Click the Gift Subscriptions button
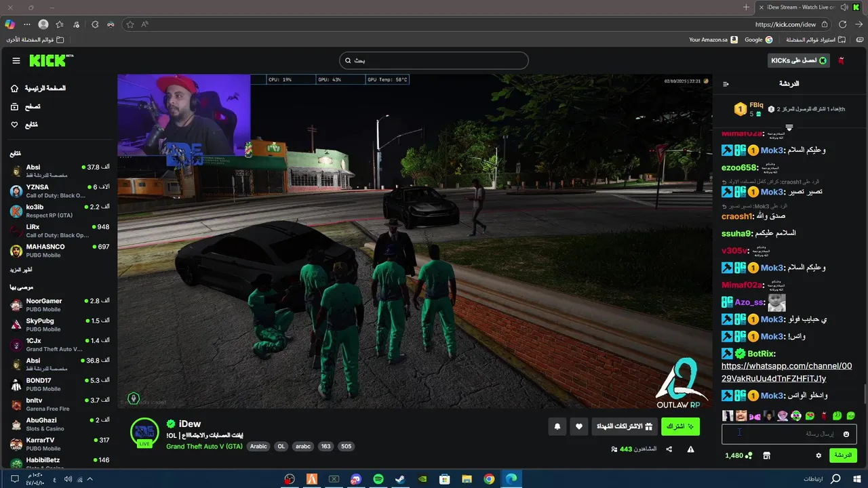 click(x=624, y=426)
